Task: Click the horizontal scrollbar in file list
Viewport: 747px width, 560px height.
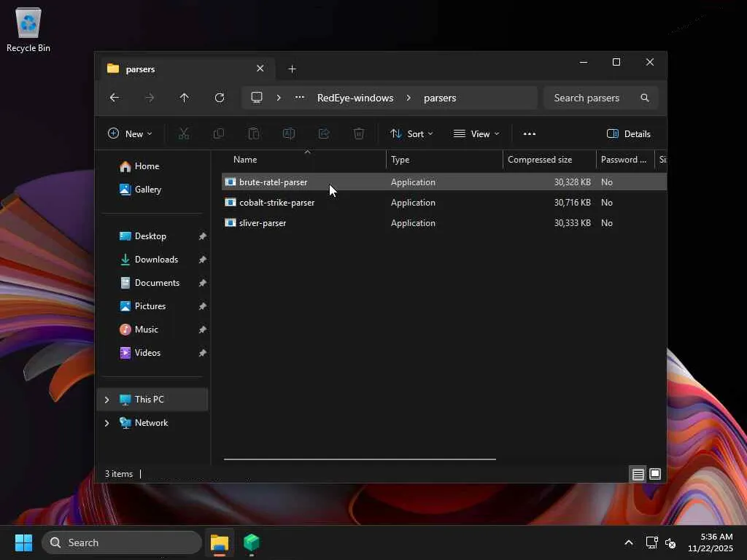Action: [360, 459]
